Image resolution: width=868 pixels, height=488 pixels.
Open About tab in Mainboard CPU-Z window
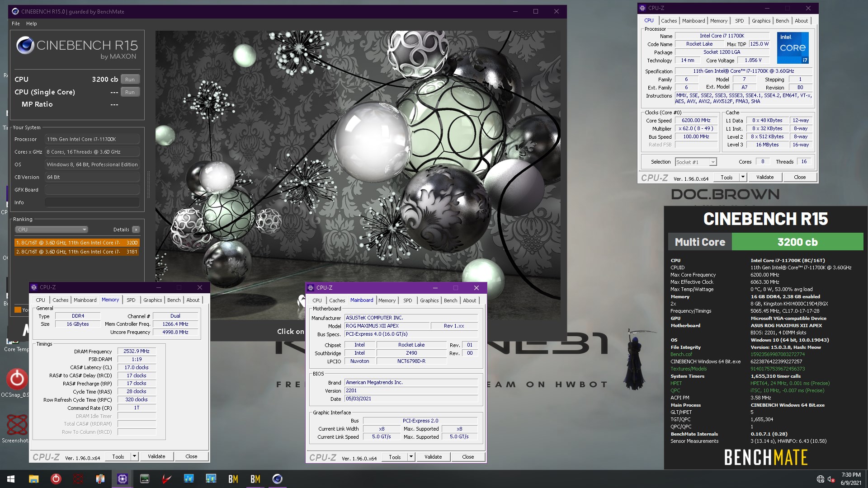469,300
